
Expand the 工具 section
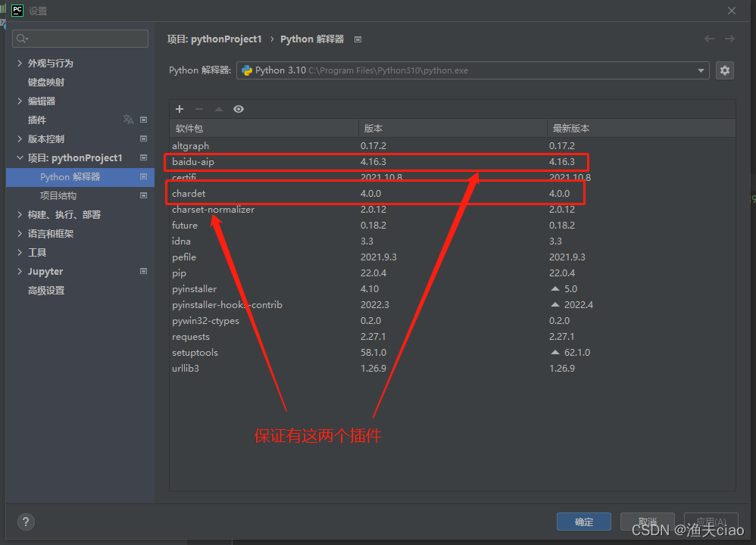pos(20,253)
